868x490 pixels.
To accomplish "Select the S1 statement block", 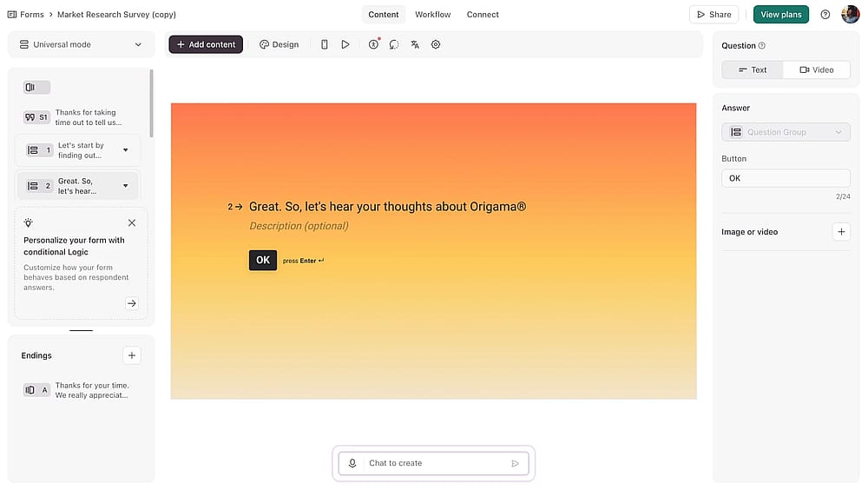I will (x=77, y=117).
